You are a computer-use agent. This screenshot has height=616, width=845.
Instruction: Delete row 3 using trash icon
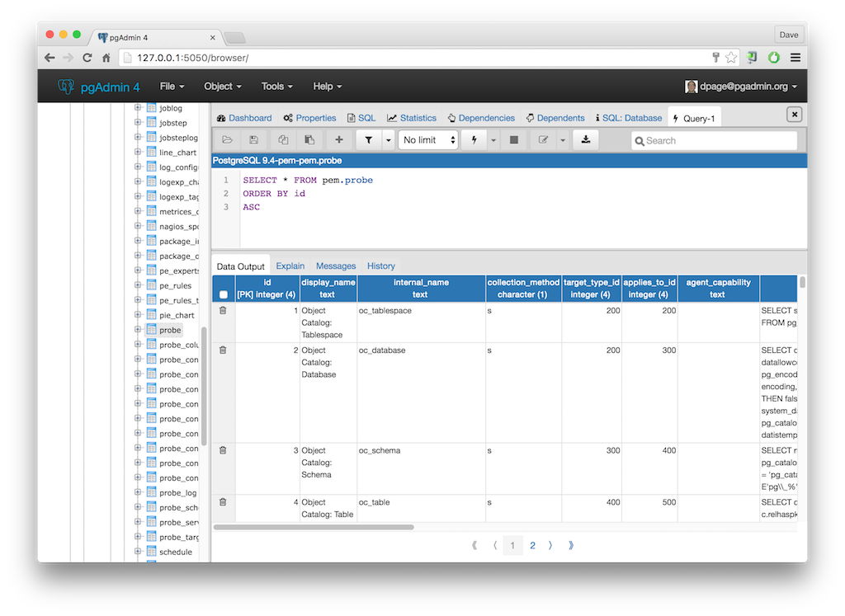point(223,451)
